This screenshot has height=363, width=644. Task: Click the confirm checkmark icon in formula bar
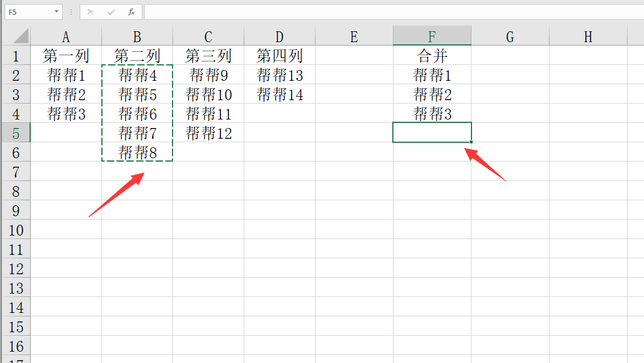111,13
